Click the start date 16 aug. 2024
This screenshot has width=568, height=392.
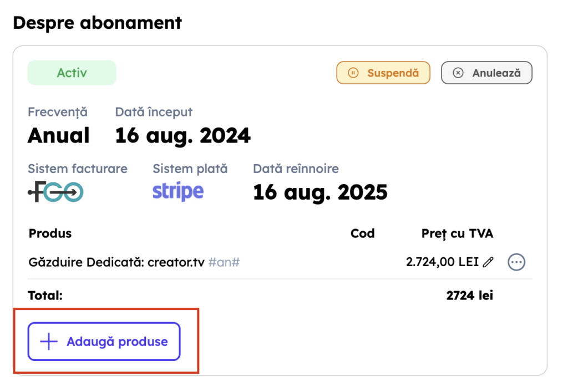pyautogui.click(x=182, y=135)
